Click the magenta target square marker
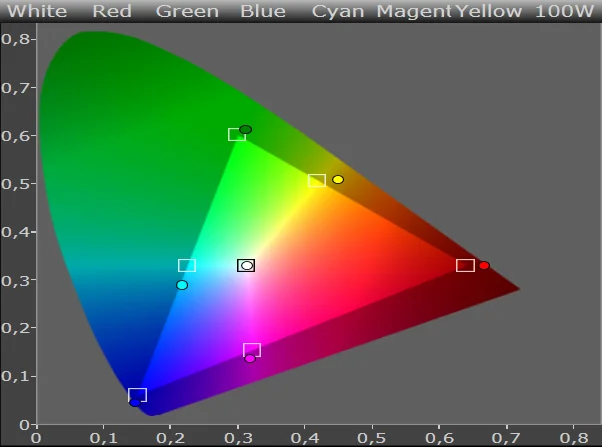The height and width of the screenshot is (447, 602). [252, 349]
